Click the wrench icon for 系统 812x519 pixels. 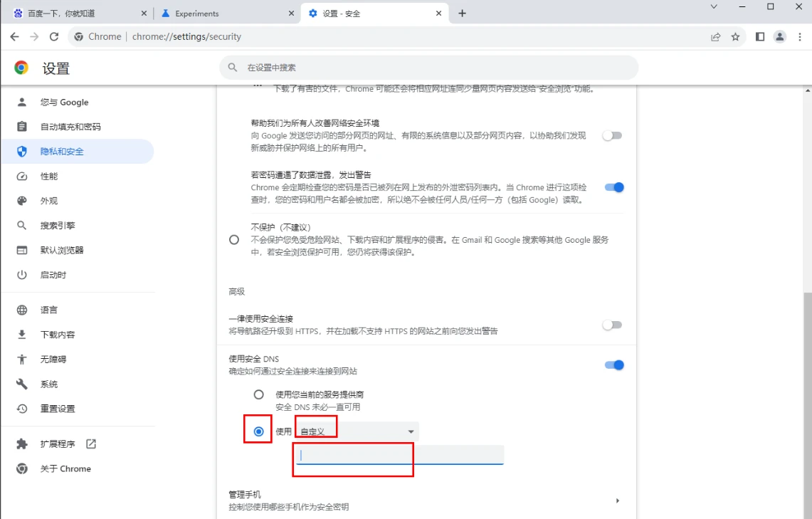(x=22, y=384)
